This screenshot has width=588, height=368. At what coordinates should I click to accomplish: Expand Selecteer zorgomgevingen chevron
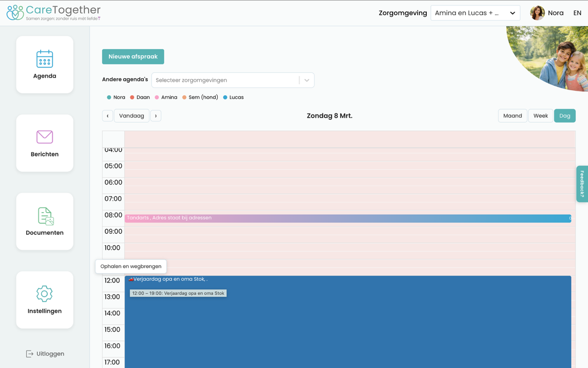[x=307, y=80]
